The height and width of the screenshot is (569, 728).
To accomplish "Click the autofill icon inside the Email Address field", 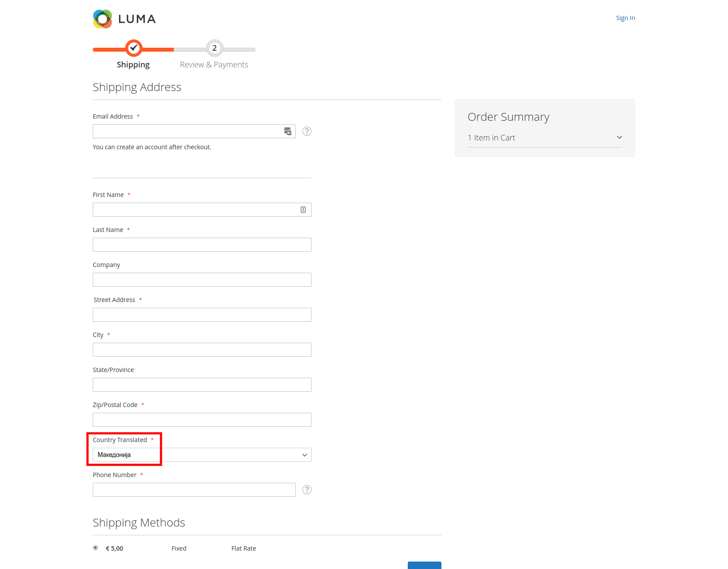I will (288, 131).
